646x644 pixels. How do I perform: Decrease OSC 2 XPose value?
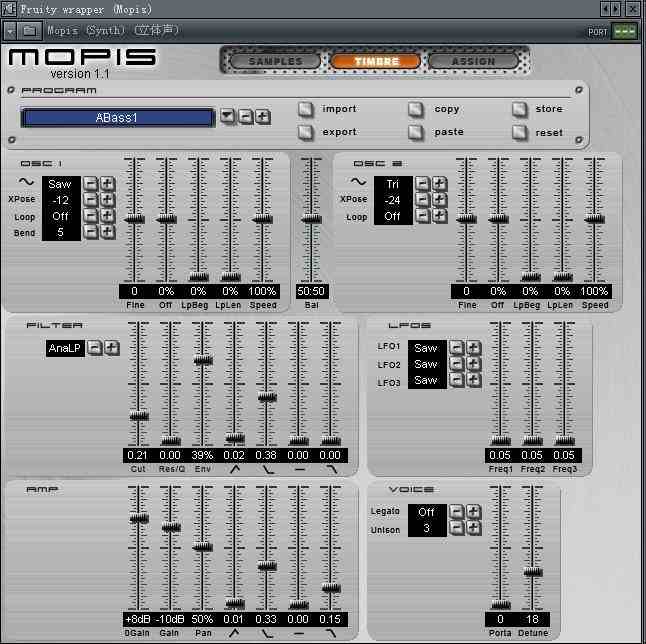point(423,200)
